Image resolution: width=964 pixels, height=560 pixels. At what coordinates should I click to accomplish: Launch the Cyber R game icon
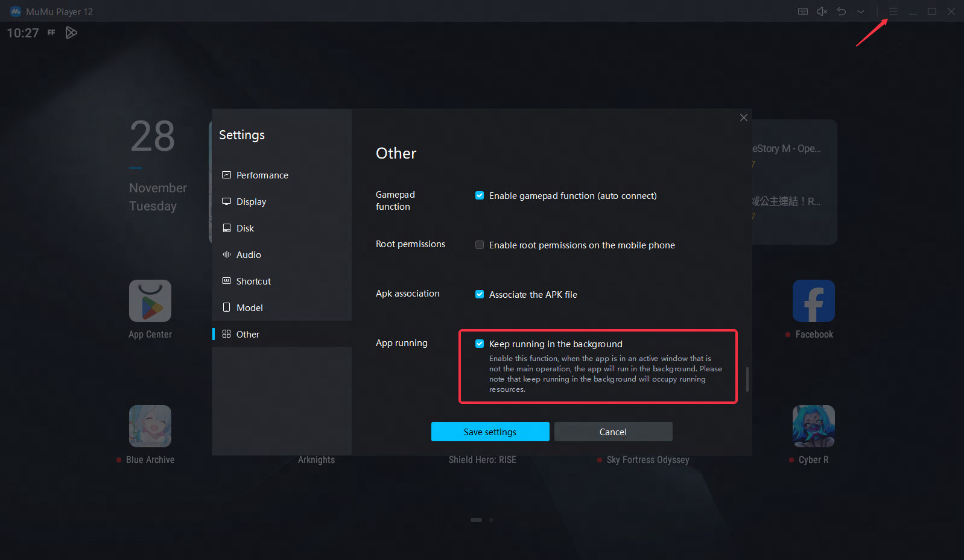(813, 426)
